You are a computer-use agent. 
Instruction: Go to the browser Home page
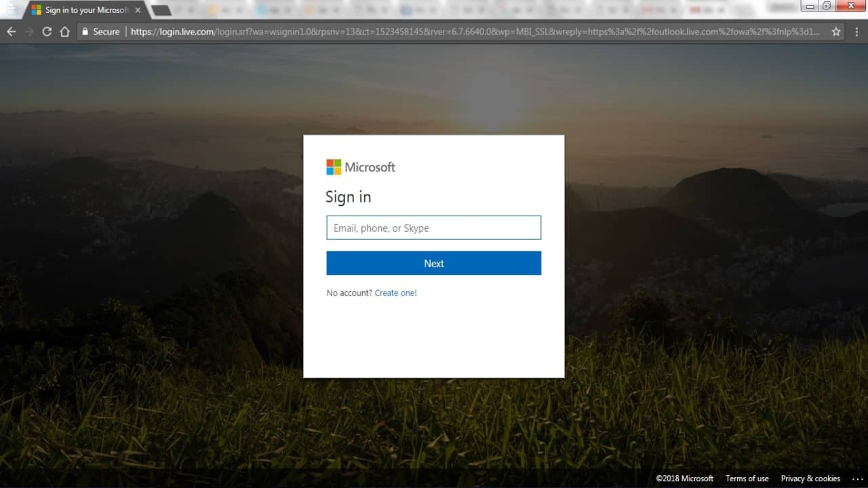pos(64,32)
